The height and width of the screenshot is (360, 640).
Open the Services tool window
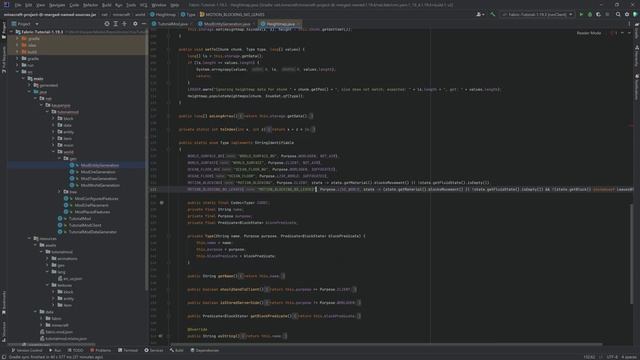pyautogui.click(x=154, y=350)
